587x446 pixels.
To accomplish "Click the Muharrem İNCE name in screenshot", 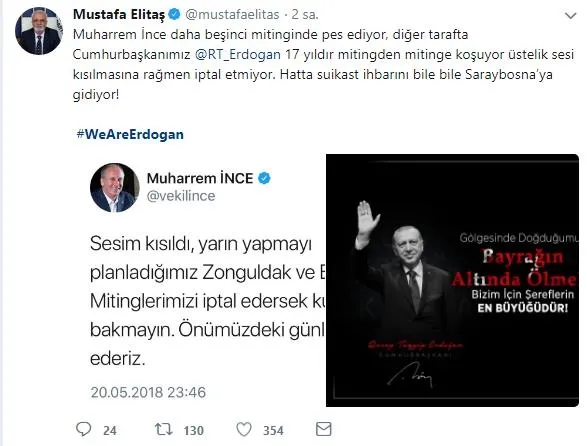I will 200,178.
